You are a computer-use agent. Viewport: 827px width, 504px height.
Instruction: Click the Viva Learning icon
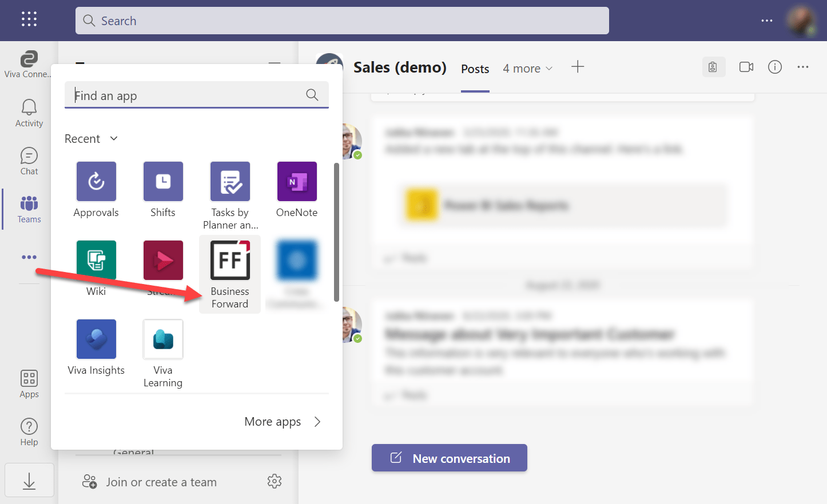(x=163, y=339)
